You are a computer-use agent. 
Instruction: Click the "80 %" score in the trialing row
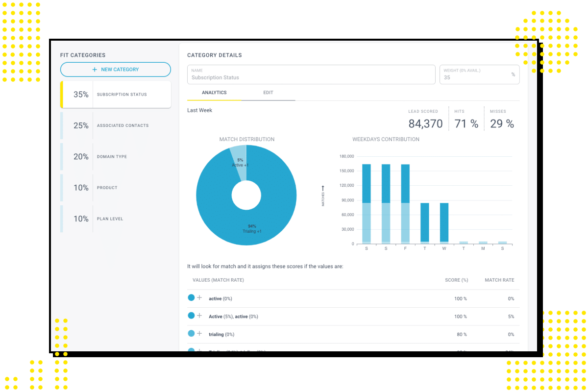pyautogui.click(x=462, y=335)
